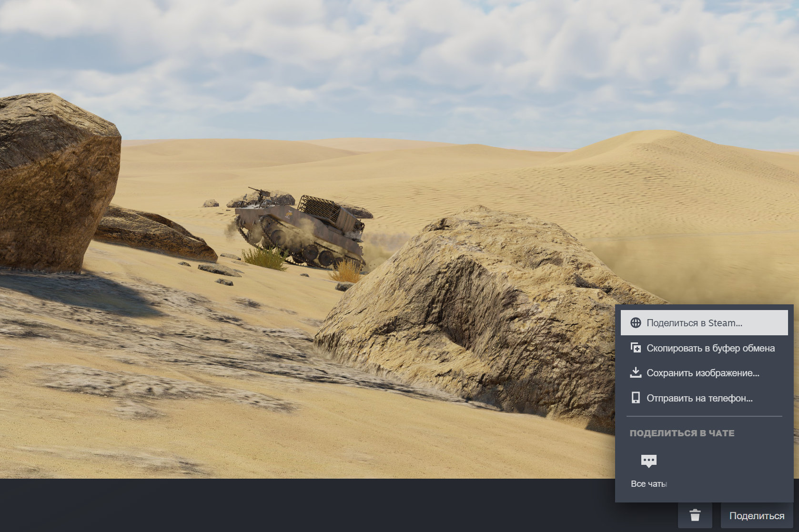The width and height of the screenshot is (799, 532).
Task: Click the globe icon beside Поделиться в Steam
Action: tap(636, 322)
